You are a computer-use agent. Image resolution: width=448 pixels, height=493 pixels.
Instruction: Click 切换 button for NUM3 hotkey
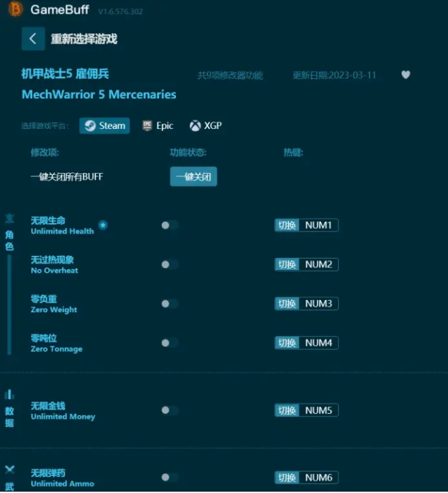[287, 304]
